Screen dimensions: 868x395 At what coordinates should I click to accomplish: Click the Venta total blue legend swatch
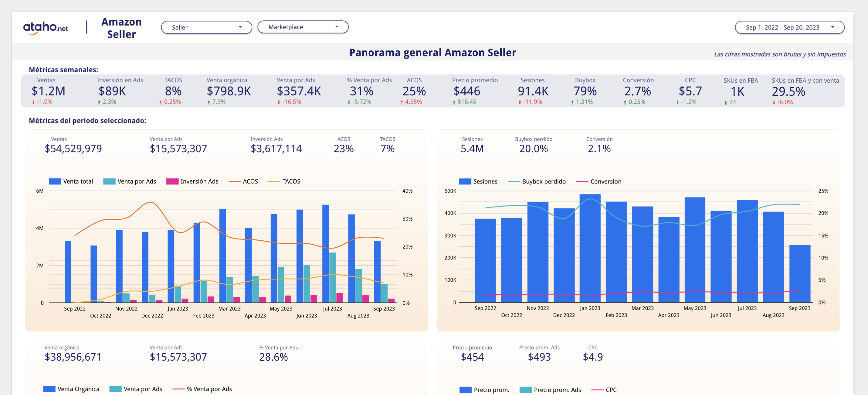tap(55, 181)
